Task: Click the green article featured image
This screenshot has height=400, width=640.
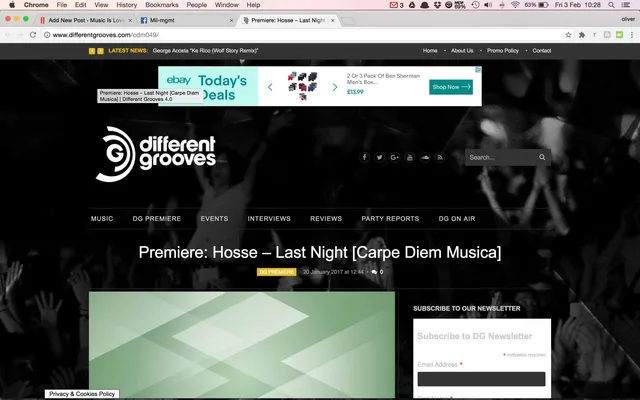Action: click(242, 344)
